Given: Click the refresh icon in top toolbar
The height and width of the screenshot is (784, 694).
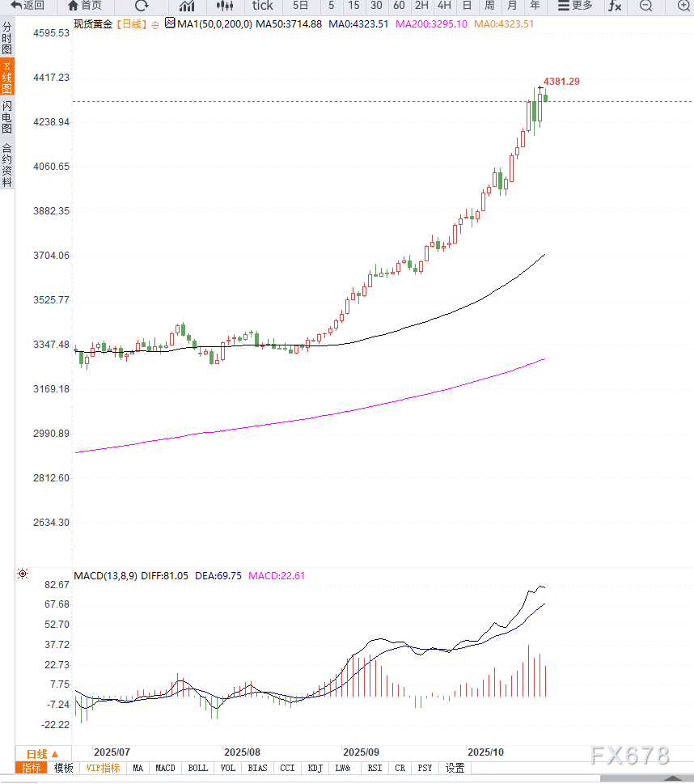Looking at the screenshot, I should (142, 6).
